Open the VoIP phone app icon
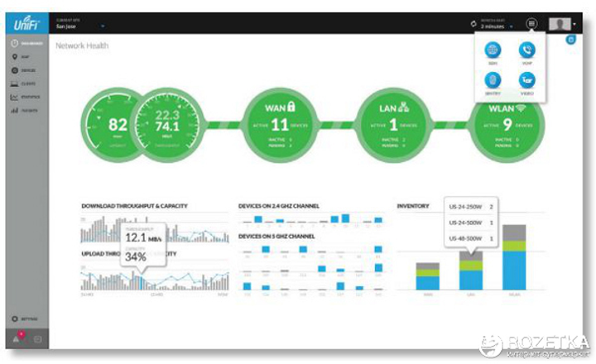The image size is (596, 364). (526, 50)
